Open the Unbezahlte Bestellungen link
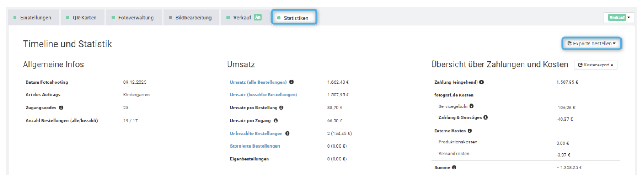Viewport: 644px width, 183px height. [256, 133]
